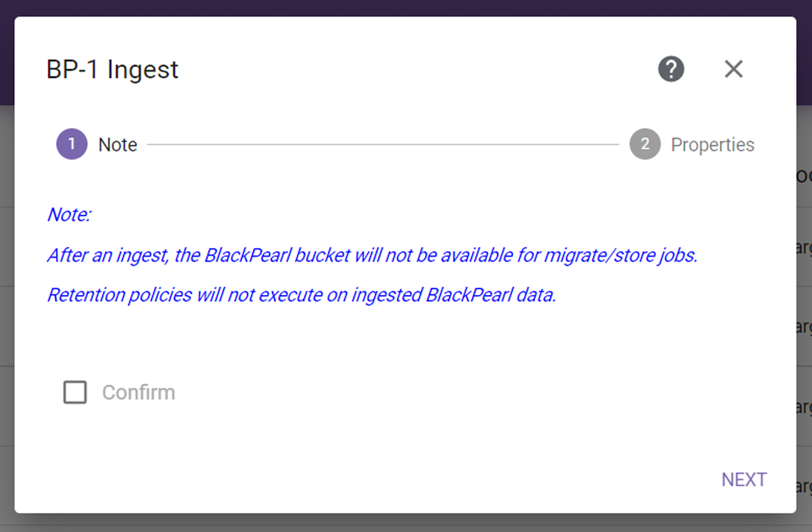Image resolution: width=812 pixels, height=532 pixels.
Task: Click the blank space left of NEXT
Action: pyautogui.click(x=382, y=480)
